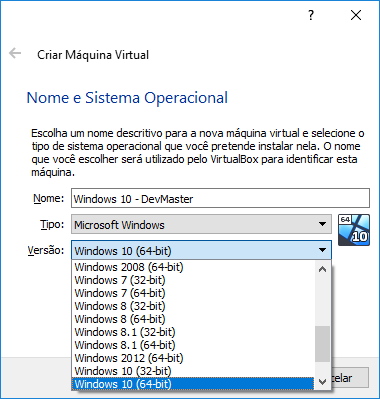The width and height of the screenshot is (380, 399).
Task: Pick Windows 8.1 (64-bit) option
Action: tap(193, 345)
